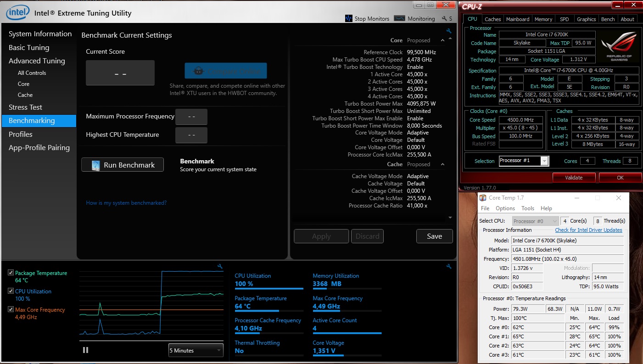Click the Package Temperature progress bar
This screenshot has height=364, width=643.
click(x=269, y=311)
